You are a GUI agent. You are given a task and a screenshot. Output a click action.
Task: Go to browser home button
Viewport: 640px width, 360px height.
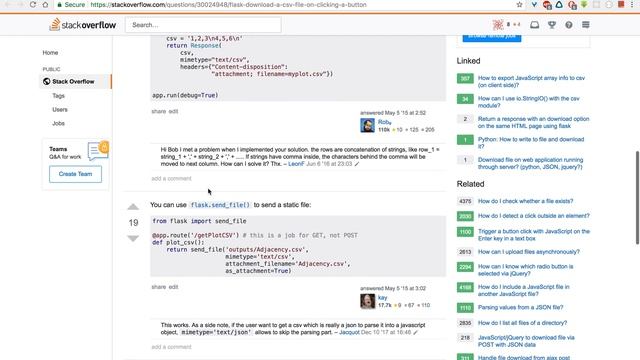(45, 5)
